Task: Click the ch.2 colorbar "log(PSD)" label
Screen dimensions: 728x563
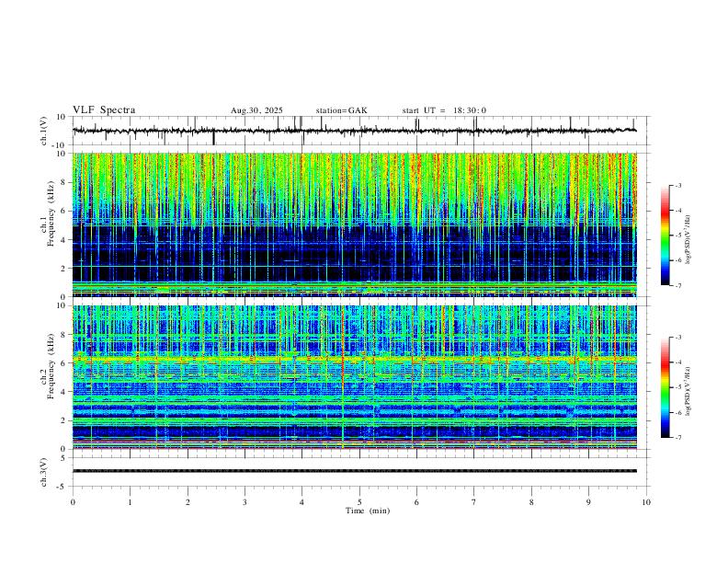Action: click(x=688, y=391)
